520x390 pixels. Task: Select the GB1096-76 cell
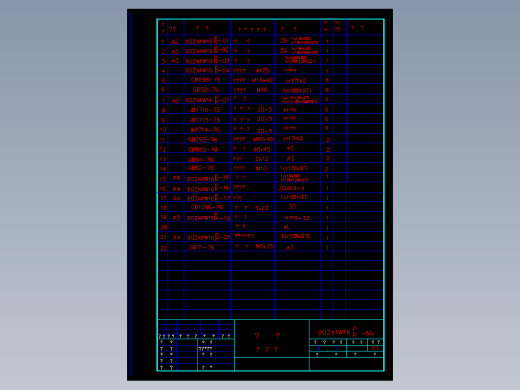tap(207, 207)
